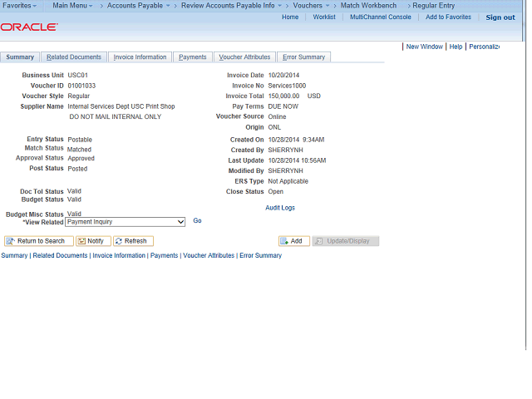Click the Go link beside View Related
Viewport: 532px width, 399px height.
click(x=197, y=220)
